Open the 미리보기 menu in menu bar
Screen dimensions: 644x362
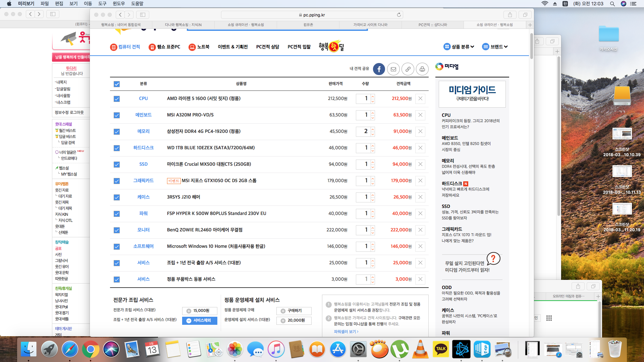point(26,4)
